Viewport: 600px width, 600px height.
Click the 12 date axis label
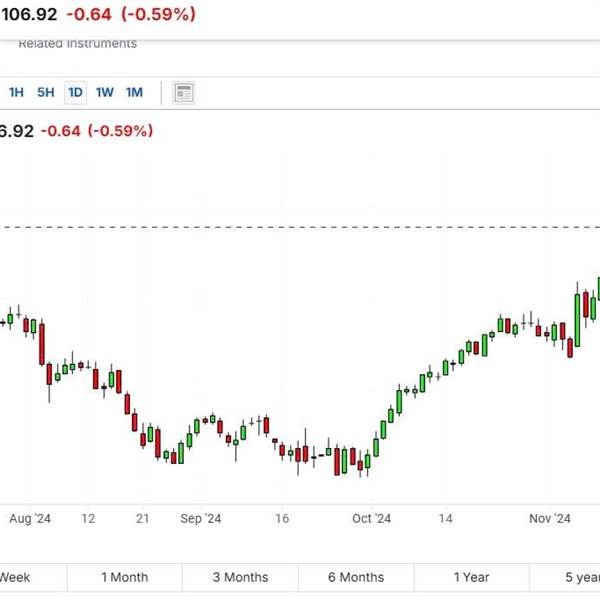click(x=88, y=518)
